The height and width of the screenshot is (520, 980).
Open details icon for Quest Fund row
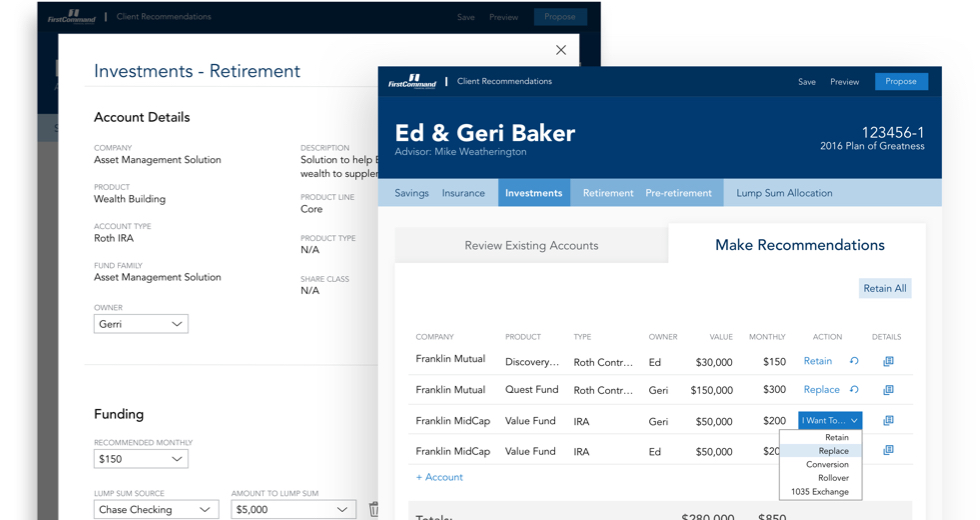888,390
